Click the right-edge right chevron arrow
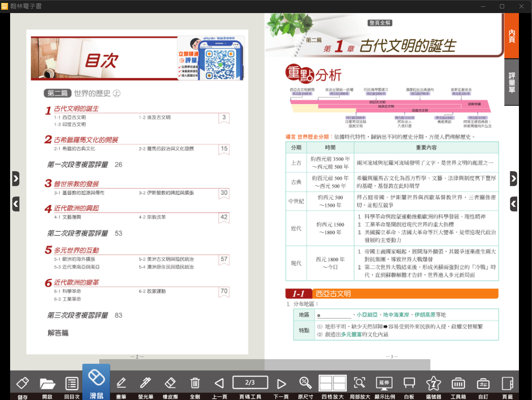The width and height of the screenshot is (532, 400). (513, 179)
